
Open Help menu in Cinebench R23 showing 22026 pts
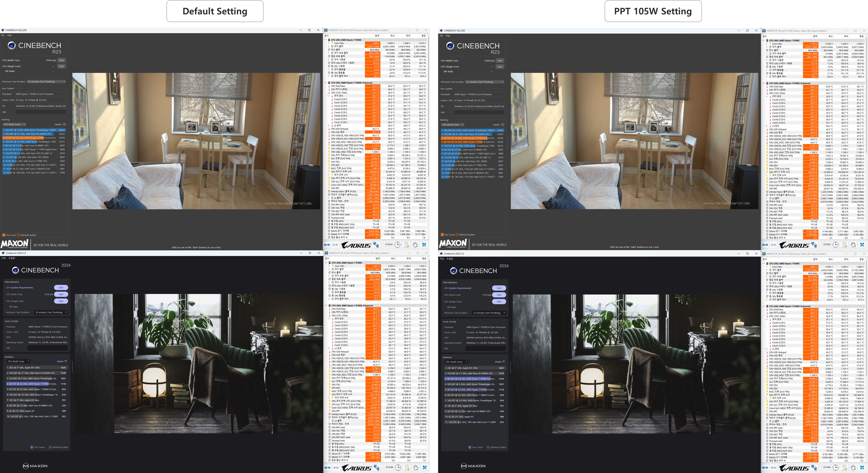point(448,36)
